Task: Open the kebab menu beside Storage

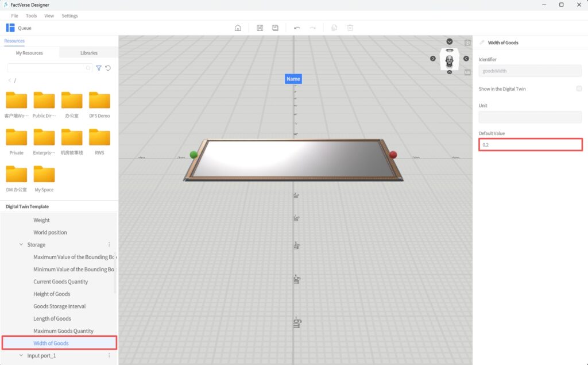Action: click(109, 244)
